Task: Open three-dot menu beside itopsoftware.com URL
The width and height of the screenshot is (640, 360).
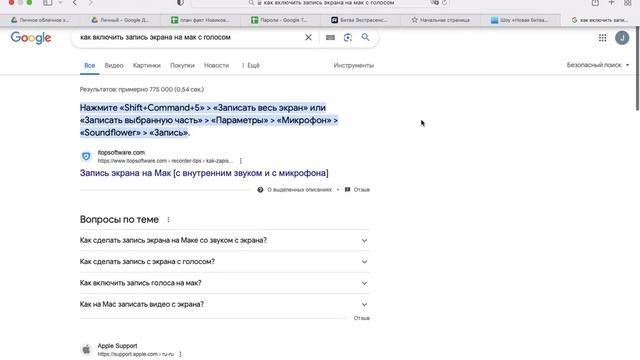Action: [241, 161]
